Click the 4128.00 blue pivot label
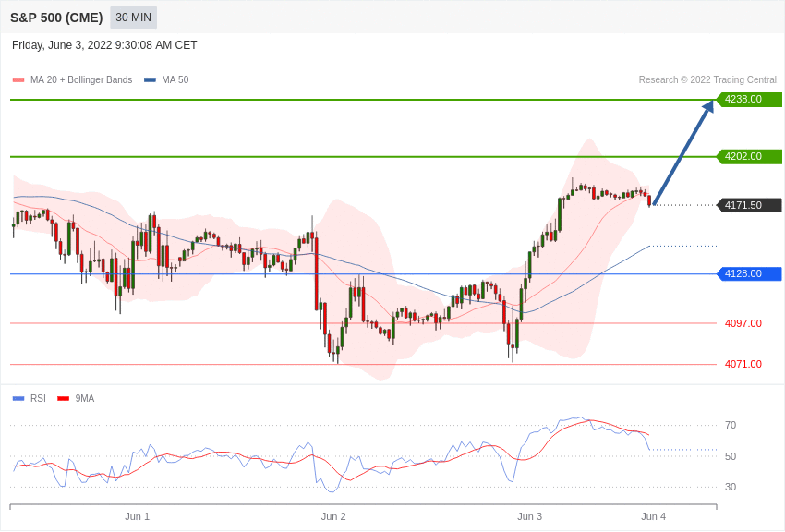 coord(750,273)
